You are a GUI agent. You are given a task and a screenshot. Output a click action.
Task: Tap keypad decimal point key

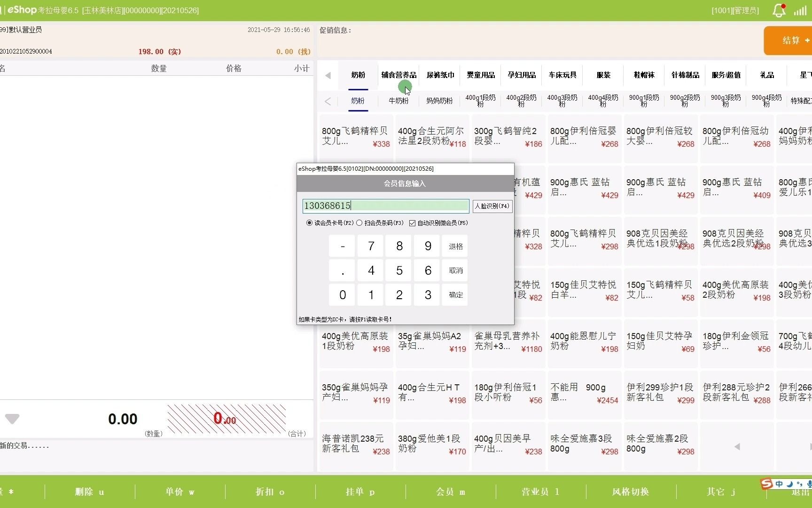click(343, 270)
